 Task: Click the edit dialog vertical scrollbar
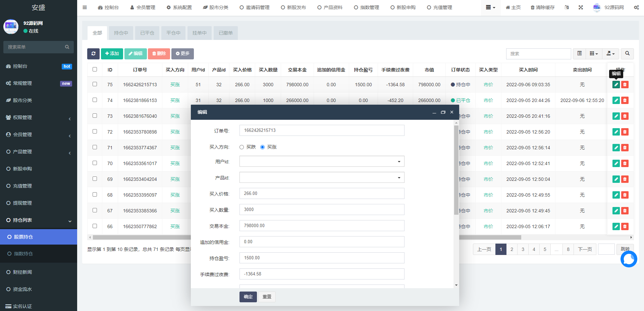[456, 168]
